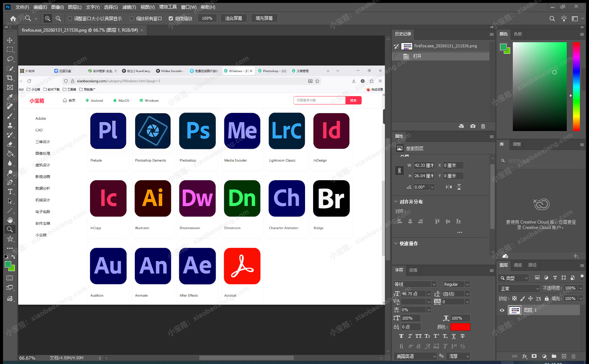Viewport: 589px width, 364px height.
Task: Select the Hand tool
Action: (x=10, y=220)
